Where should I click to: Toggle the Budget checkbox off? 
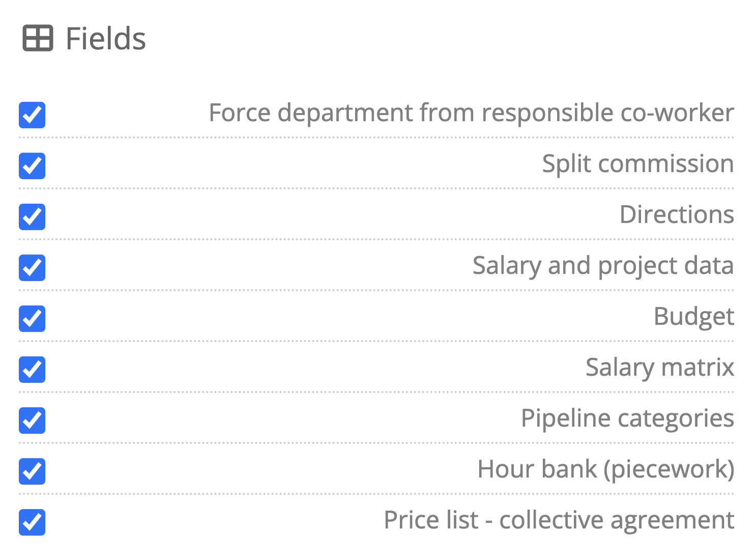pyautogui.click(x=32, y=319)
